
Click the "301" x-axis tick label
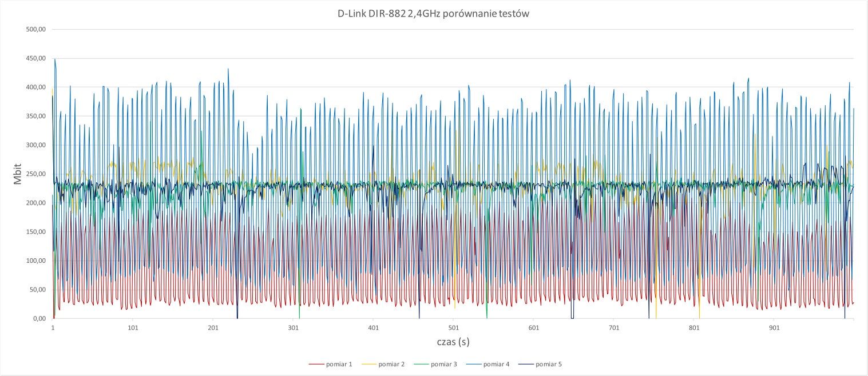tap(293, 328)
